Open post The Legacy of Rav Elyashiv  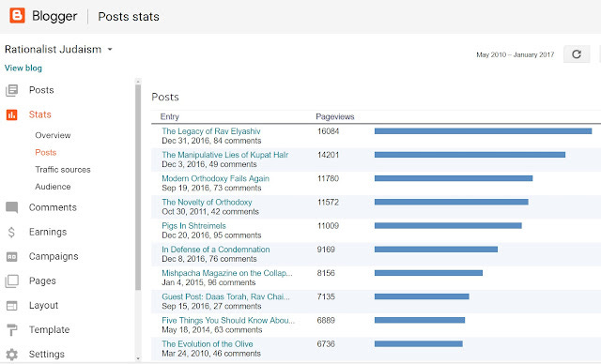coord(210,131)
